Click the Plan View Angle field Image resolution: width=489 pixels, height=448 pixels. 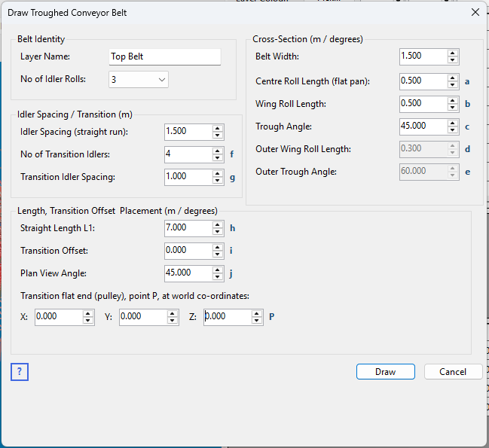(188, 273)
